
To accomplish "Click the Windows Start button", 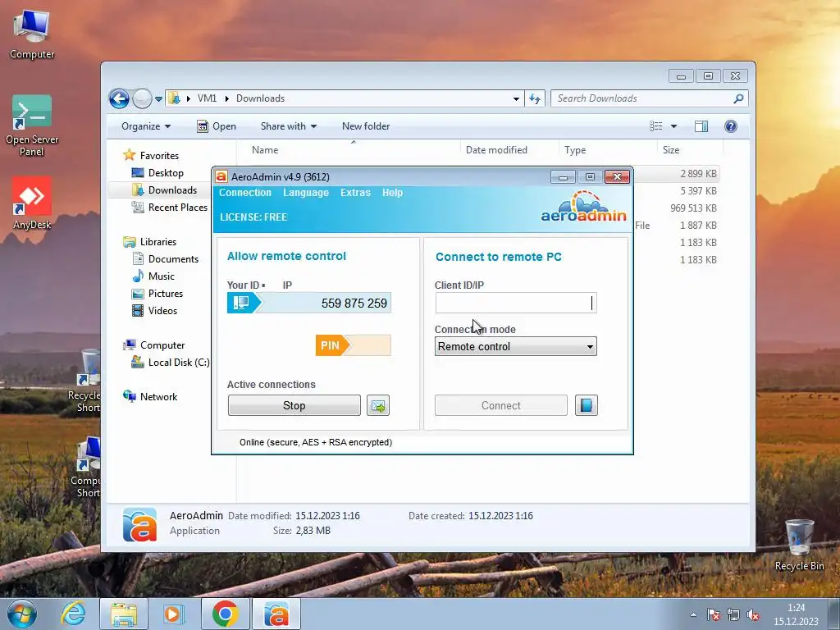I will [21, 614].
